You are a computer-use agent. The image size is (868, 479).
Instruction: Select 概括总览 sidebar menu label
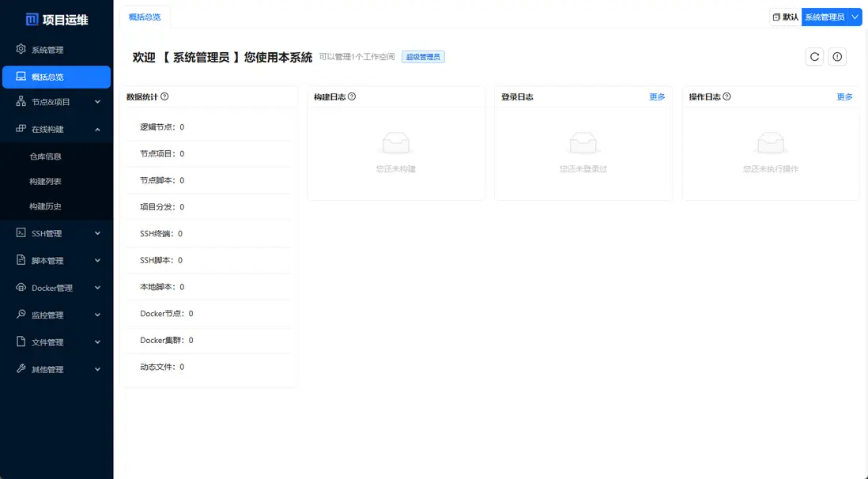(47, 77)
